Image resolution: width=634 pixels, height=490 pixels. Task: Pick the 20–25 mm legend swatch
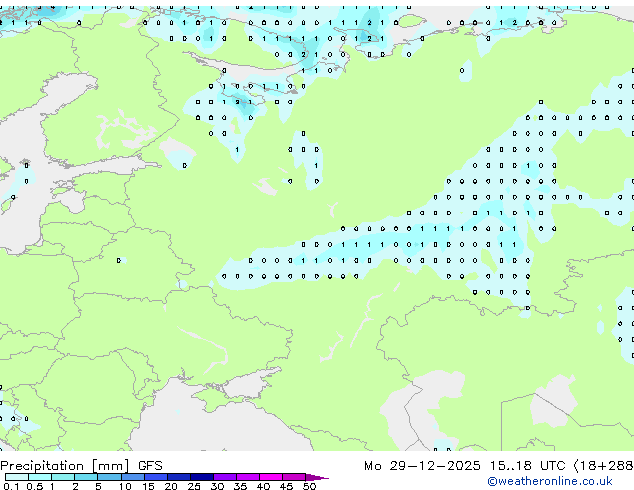point(179,477)
